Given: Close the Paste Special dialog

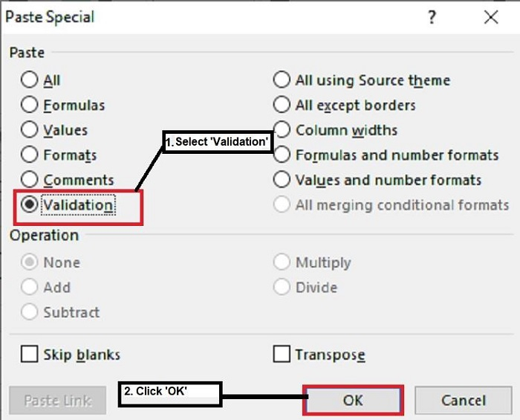Looking at the screenshot, I should click(x=491, y=18).
